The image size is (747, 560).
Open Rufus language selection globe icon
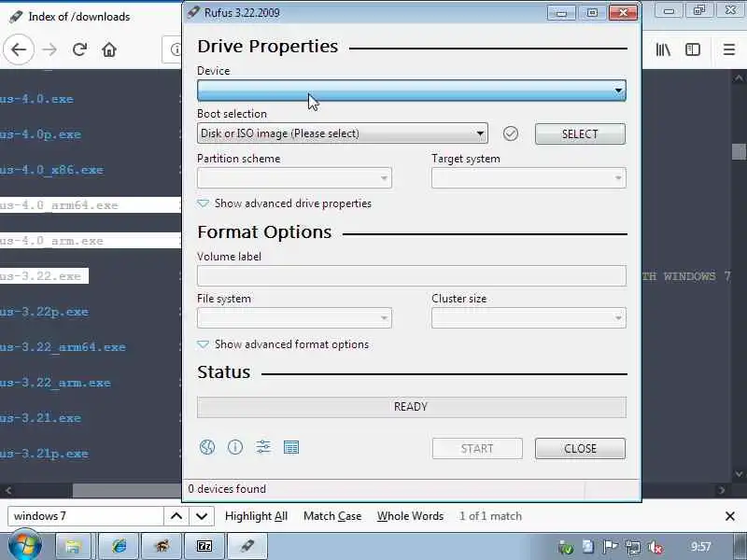207,447
